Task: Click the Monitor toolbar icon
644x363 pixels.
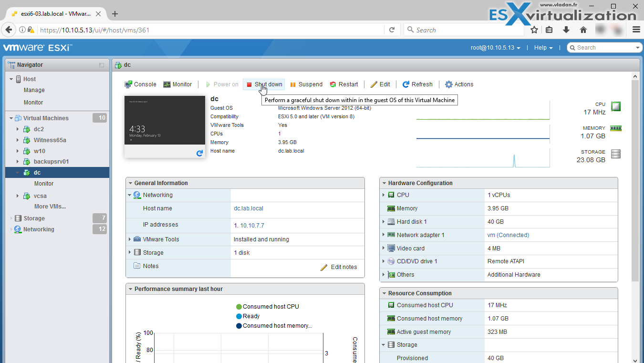Action: pos(178,84)
